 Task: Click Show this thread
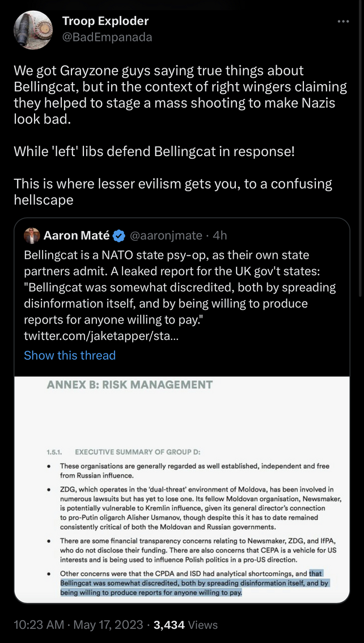pyautogui.click(x=70, y=355)
